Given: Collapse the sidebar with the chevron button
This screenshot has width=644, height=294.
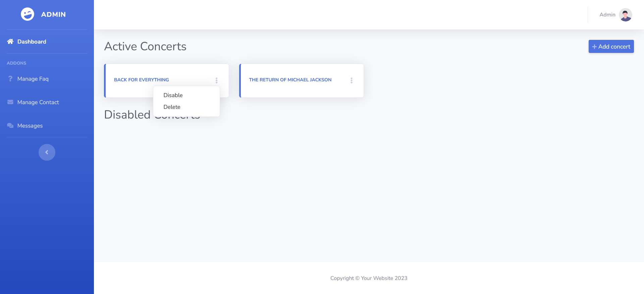Looking at the screenshot, I should pyautogui.click(x=47, y=152).
